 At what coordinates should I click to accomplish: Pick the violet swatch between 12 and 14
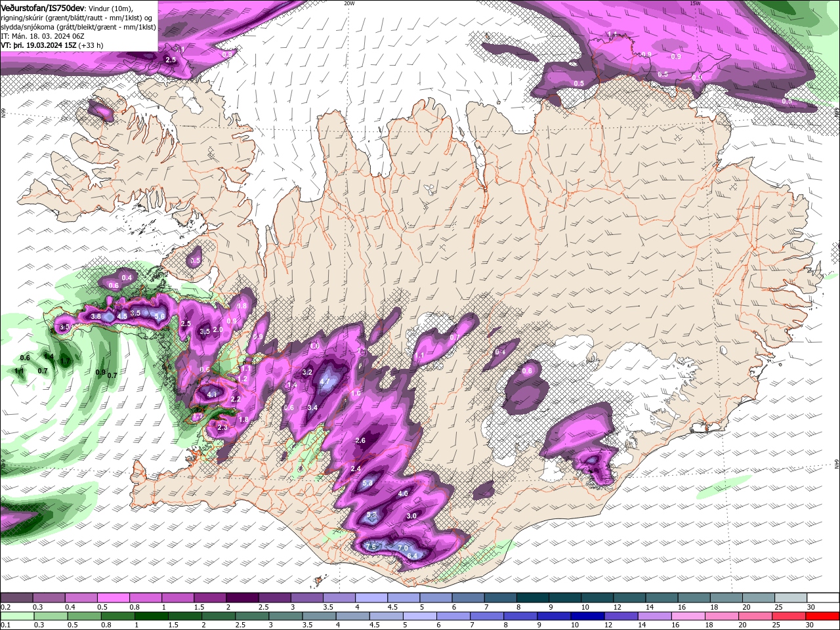coord(621,616)
